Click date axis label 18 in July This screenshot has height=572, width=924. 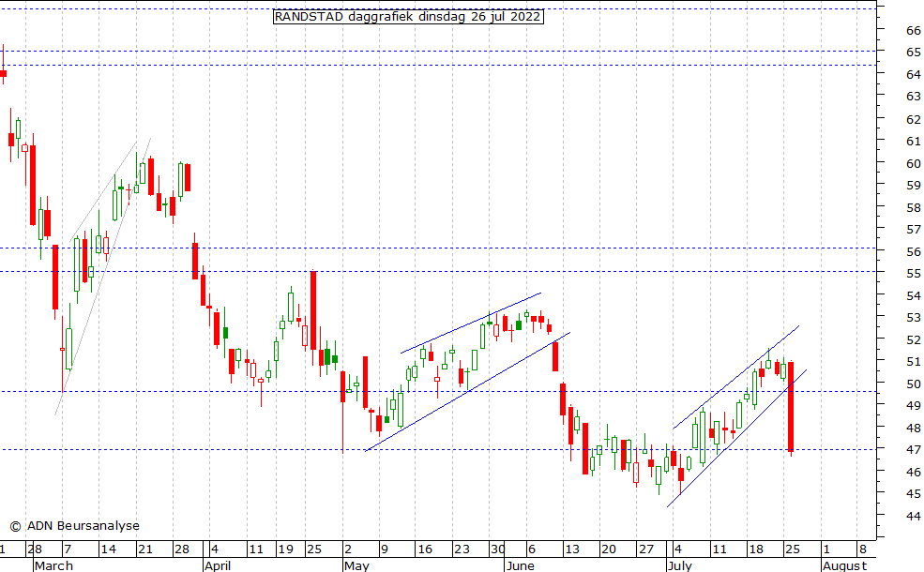point(755,549)
